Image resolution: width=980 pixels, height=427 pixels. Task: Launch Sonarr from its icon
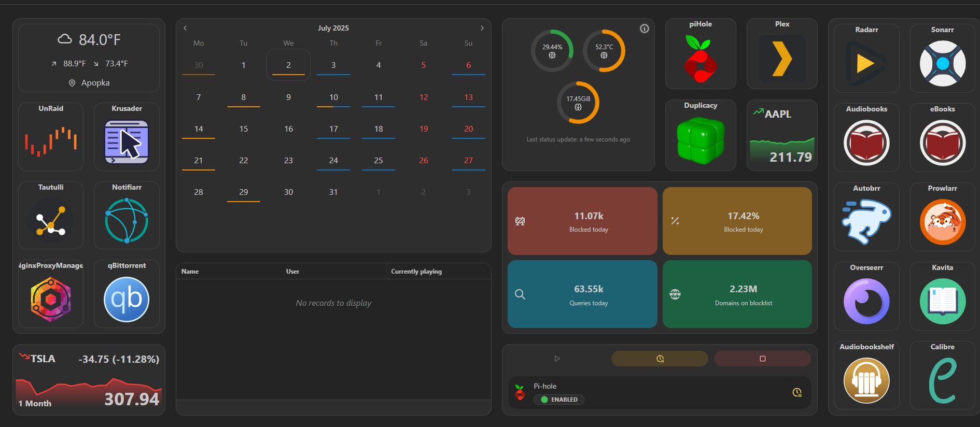coord(943,64)
